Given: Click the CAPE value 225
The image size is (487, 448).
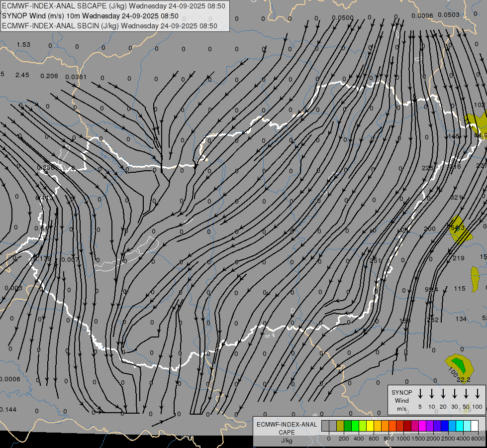Looking at the screenshot, I should pyautogui.click(x=427, y=168).
